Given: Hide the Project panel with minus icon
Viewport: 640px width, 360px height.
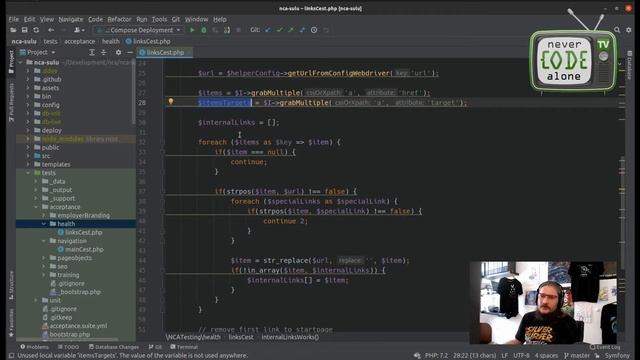Looking at the screenshot, I should [x=130, y=52].
